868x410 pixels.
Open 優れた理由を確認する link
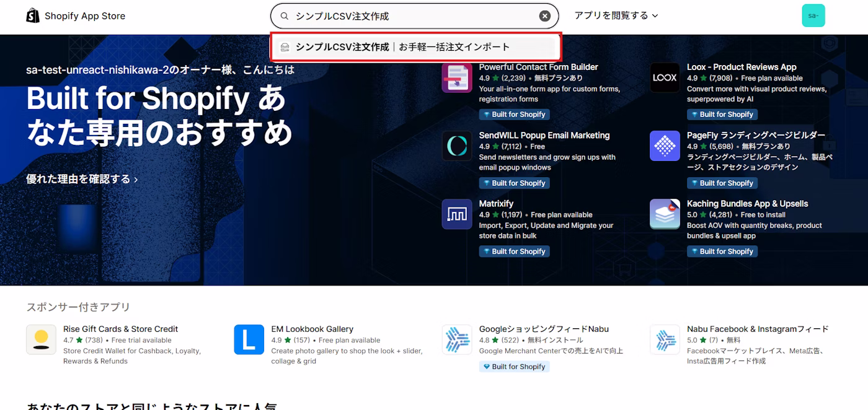(x=82, y=179)
